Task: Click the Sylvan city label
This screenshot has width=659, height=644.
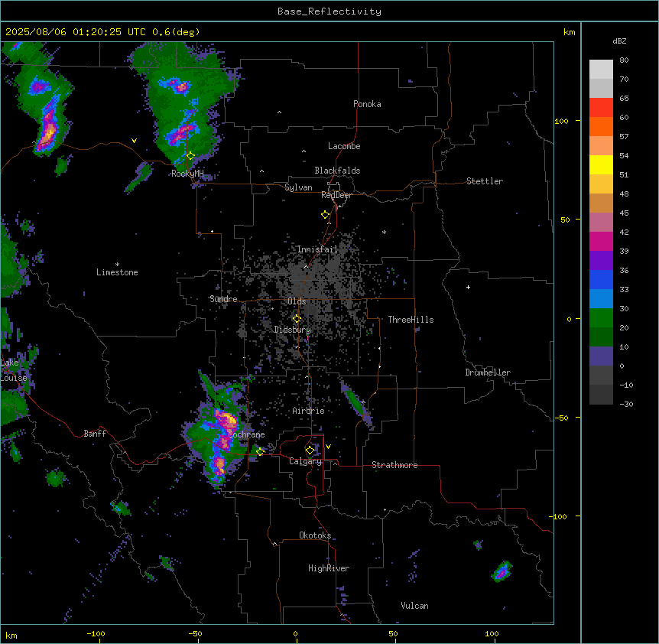Action: [x=298, y=187]
